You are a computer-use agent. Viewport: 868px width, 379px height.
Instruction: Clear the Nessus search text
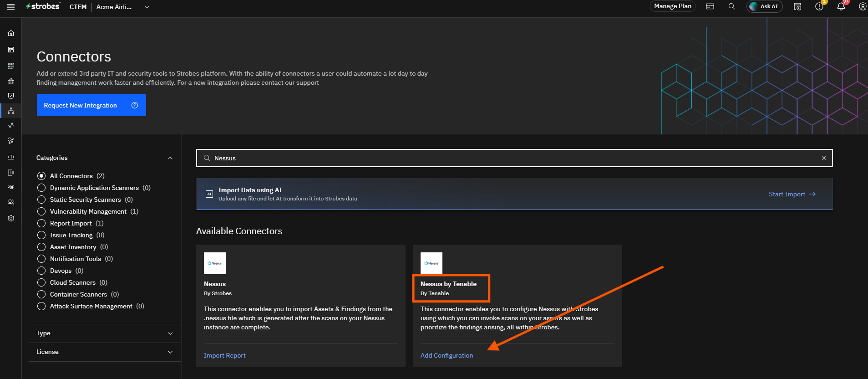[824, 158]
